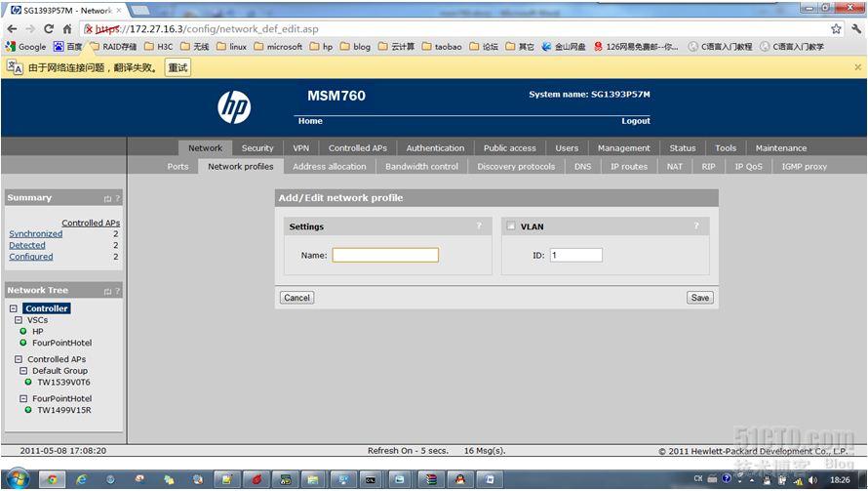The height and width of the screenshot is (491, 868).
Task: Click the VLAN ID field
Action: click(x=575, y=255)
